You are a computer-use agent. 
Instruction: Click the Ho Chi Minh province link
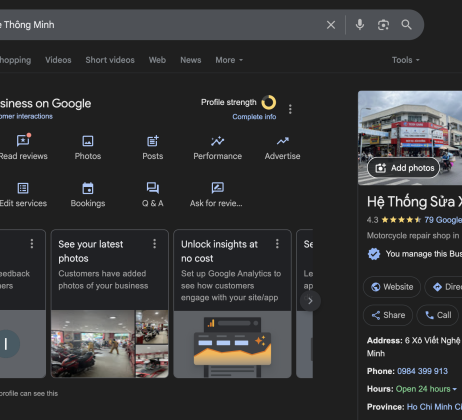434,407
